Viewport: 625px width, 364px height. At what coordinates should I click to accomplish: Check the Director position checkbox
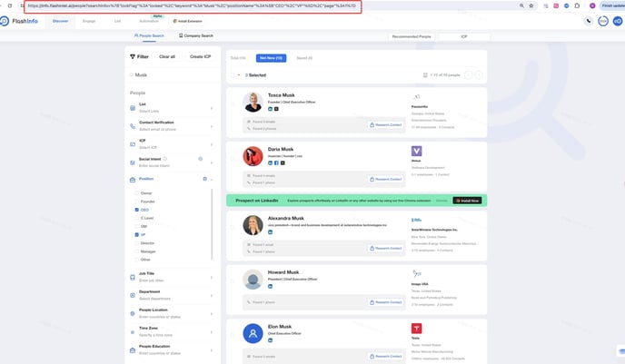click(x=136, y=243)
